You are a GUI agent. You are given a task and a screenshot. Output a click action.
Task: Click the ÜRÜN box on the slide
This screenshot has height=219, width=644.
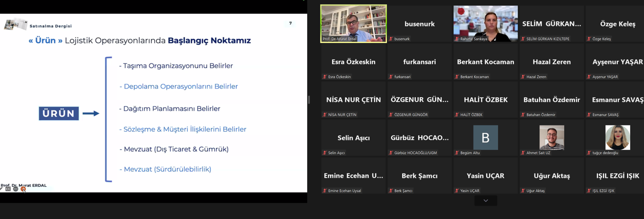coord(59,114)
